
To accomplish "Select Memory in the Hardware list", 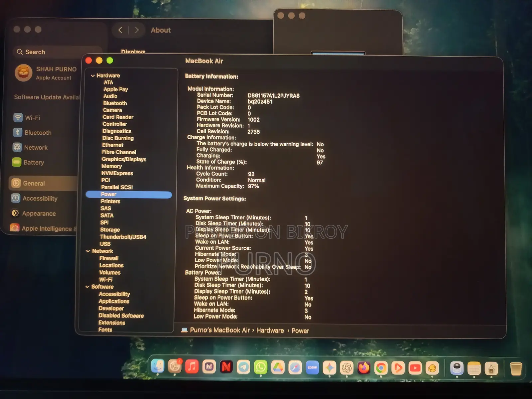I will point(112,166).
